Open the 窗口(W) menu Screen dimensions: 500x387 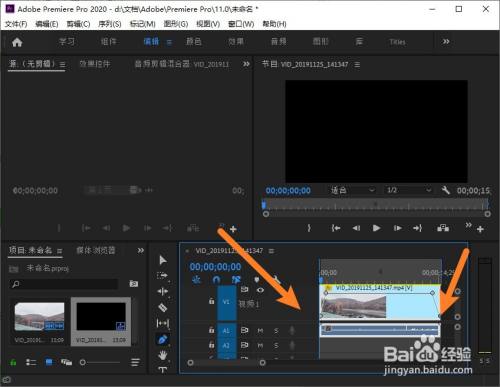pos(241,24)
